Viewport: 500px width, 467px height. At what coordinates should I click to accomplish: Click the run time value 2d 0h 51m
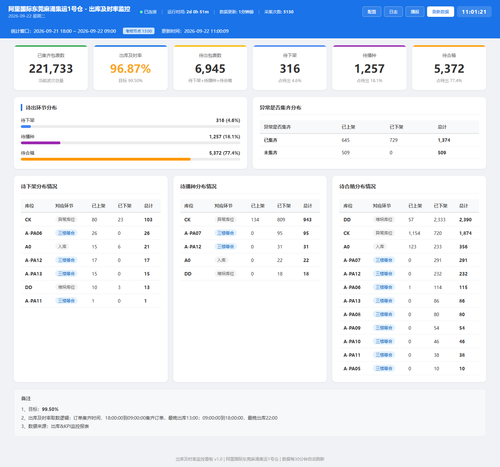click(x=197, y=12)
